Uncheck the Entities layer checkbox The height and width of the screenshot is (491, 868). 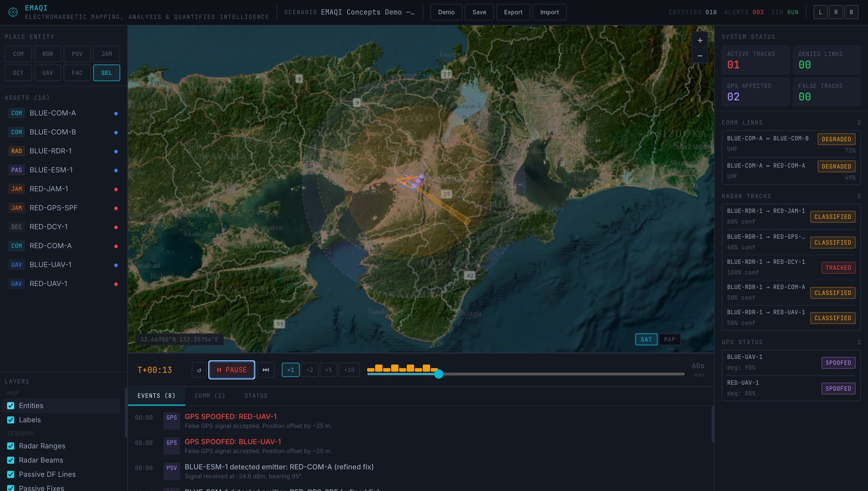pos(11,406)
